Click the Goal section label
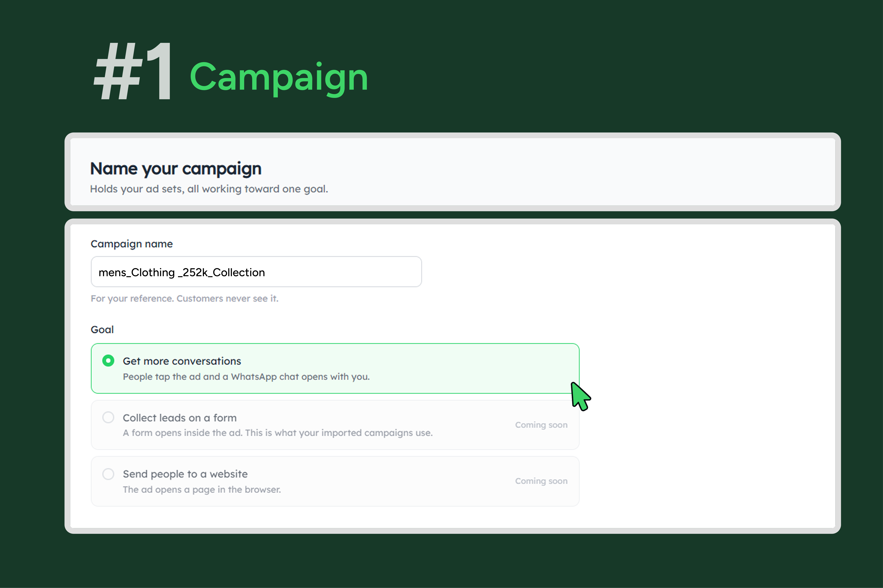Viewport: 883px width, 588px height. (102, 330)
